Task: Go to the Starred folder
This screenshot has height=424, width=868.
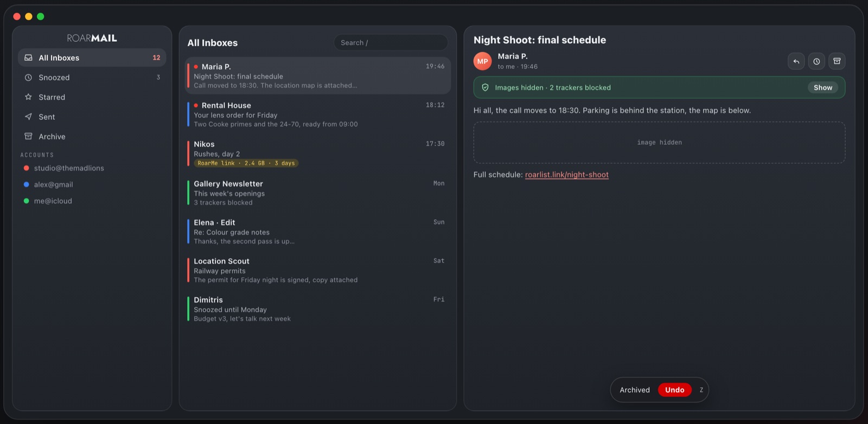Action: (92, 97)
